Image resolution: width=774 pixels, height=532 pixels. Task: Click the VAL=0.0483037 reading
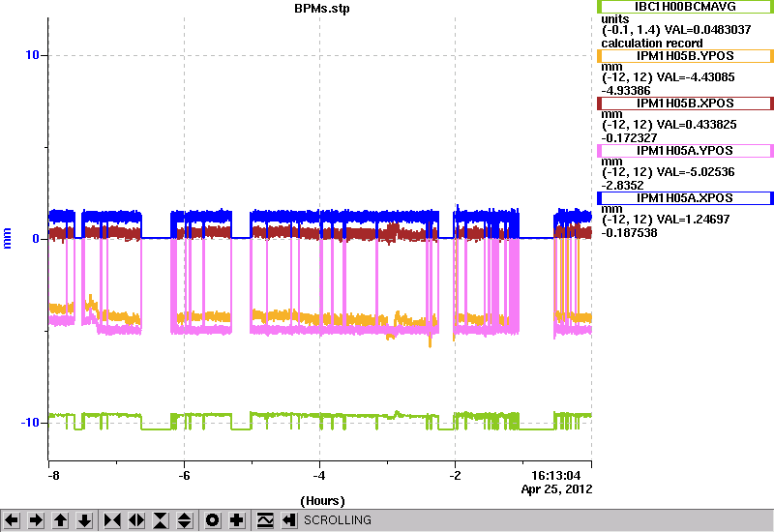[708, 30]
